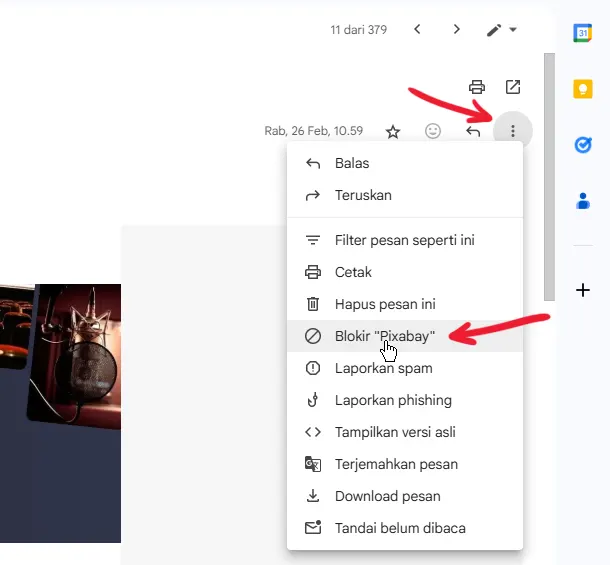Open Google Calendar side panel
Image resolution: width=610 pixels, height=565 pixels.
[x=583, y=33]
